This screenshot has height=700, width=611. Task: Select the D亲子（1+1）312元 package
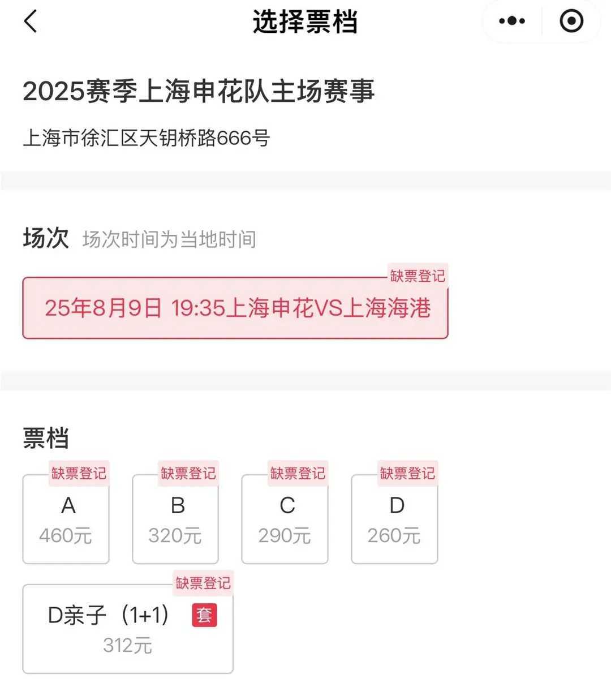(x=127, y=629)
